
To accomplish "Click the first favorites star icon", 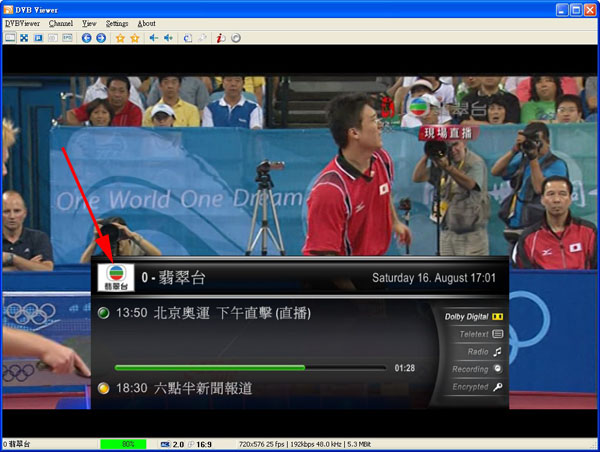I will [120, 38].
